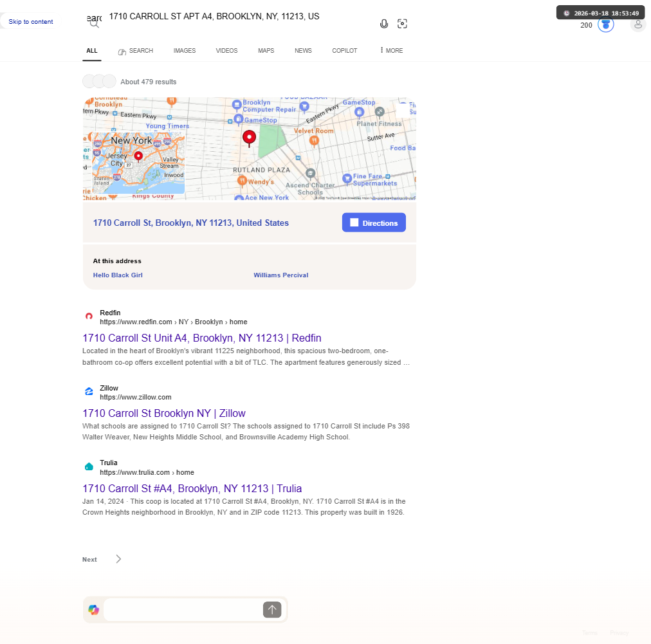Switch to the COPILOT tab
This screenshot has width=651, height=644.
point(345,51)
